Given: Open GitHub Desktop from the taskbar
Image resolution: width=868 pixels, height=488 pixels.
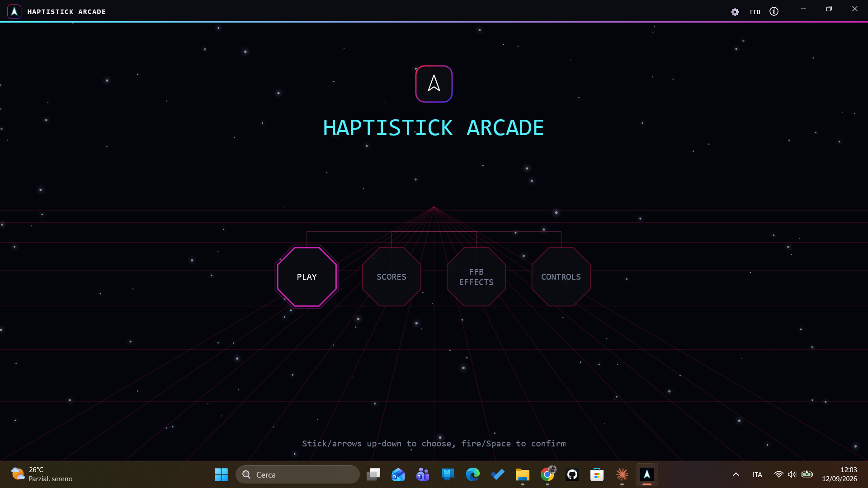Looking at the screenshot, I should tap(572, 474).
